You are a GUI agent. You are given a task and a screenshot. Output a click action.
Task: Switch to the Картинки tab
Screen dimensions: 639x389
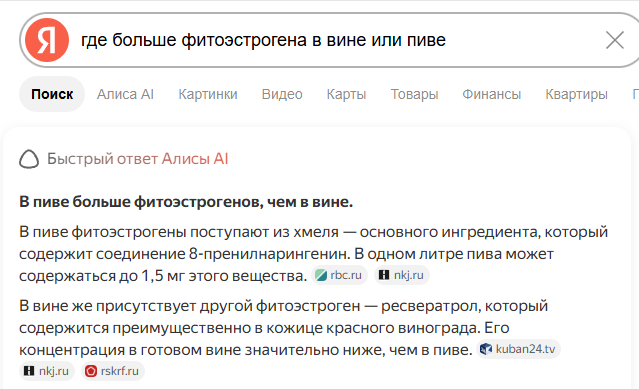tap(208, 94)
